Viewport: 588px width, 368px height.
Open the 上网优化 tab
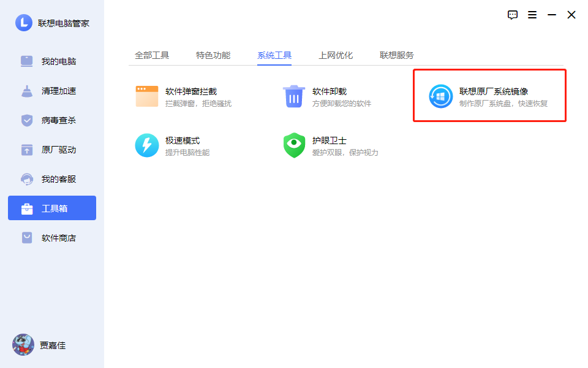[x=336, y=55]
